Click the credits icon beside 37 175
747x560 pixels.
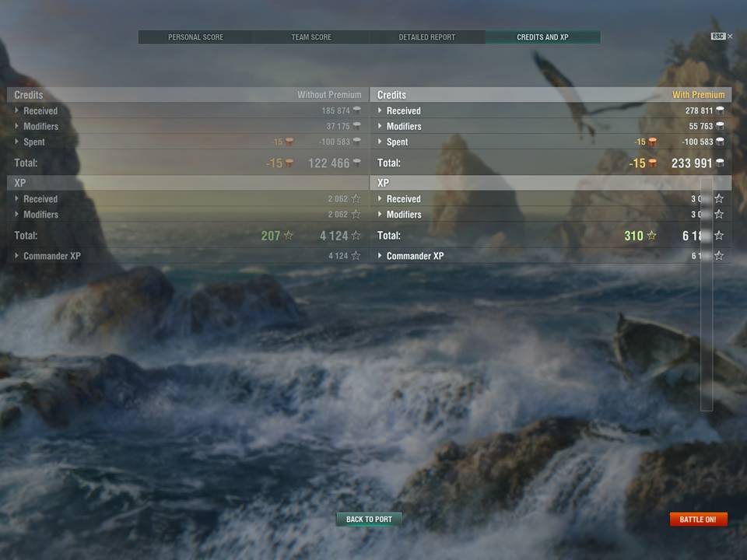click(356, 126)
